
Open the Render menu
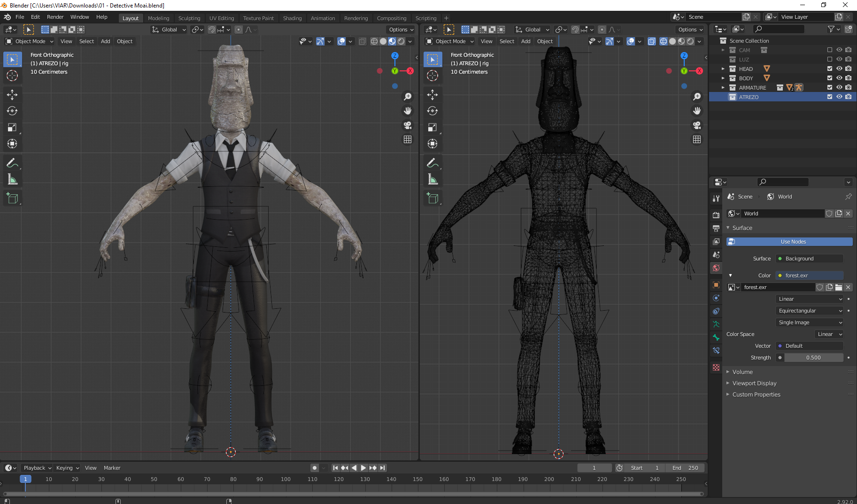(55, 17)
